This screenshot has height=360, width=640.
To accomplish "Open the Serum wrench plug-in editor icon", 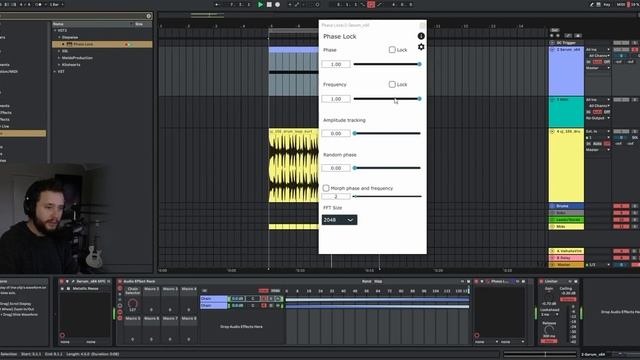I will pos(73,281).
